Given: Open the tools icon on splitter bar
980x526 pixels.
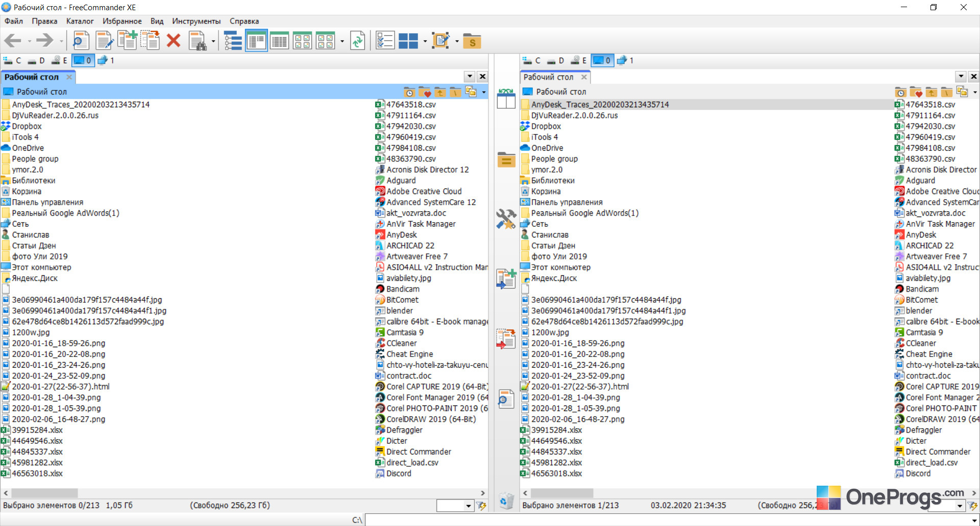Looking at the screenshot, I should (x=506, y=219).
